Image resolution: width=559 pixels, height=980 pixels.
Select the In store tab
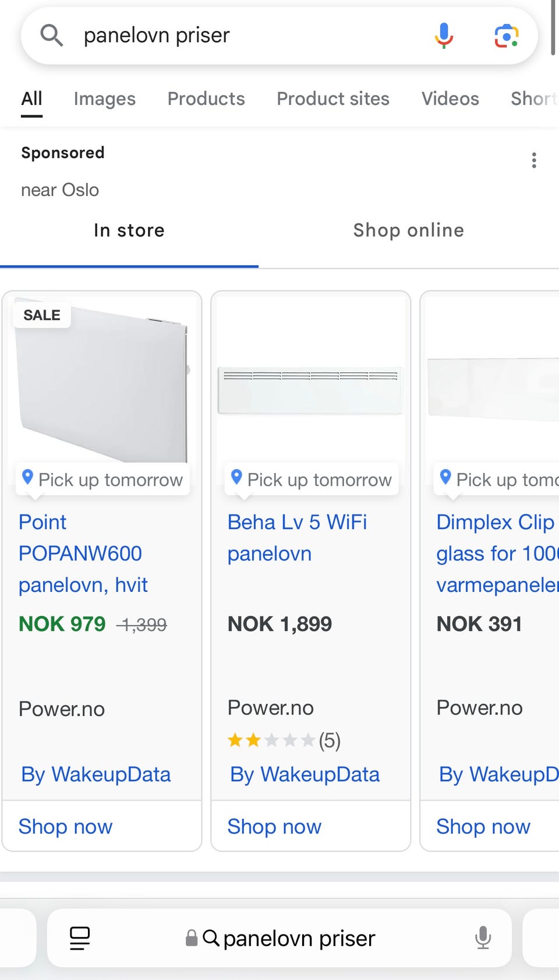[x=129, y=231]
